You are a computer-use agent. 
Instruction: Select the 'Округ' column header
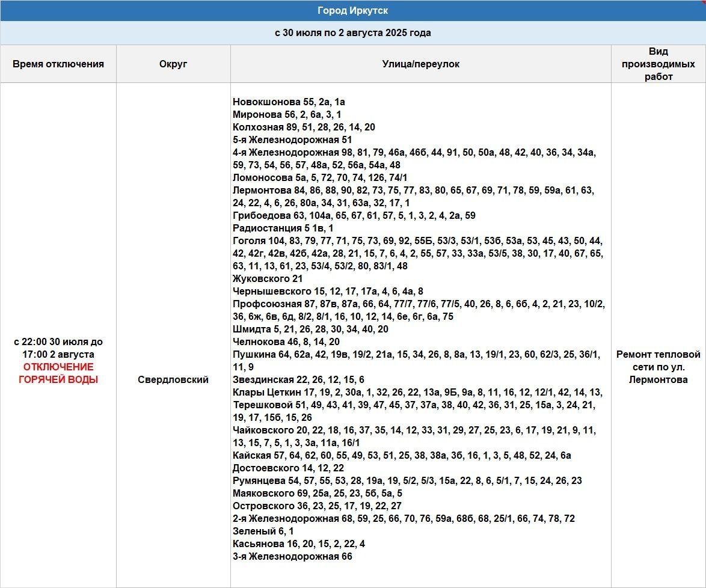[x=173, y=64]
